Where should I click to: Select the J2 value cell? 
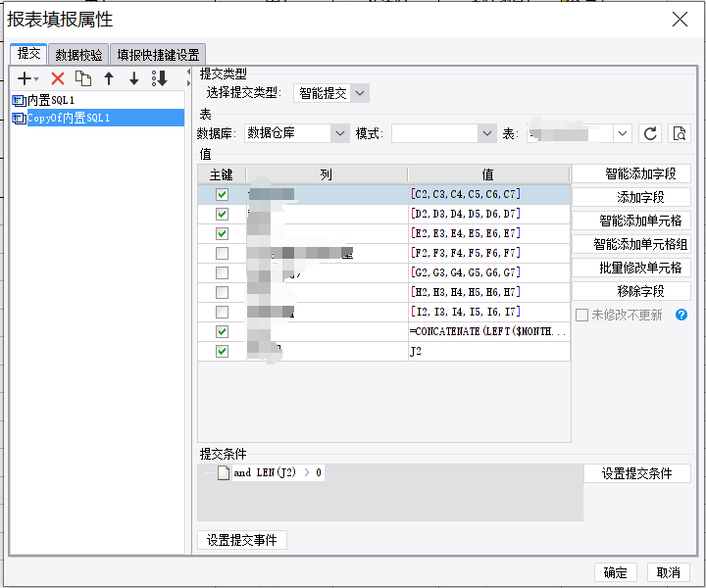pyautogui.click(x=489, y=352)
